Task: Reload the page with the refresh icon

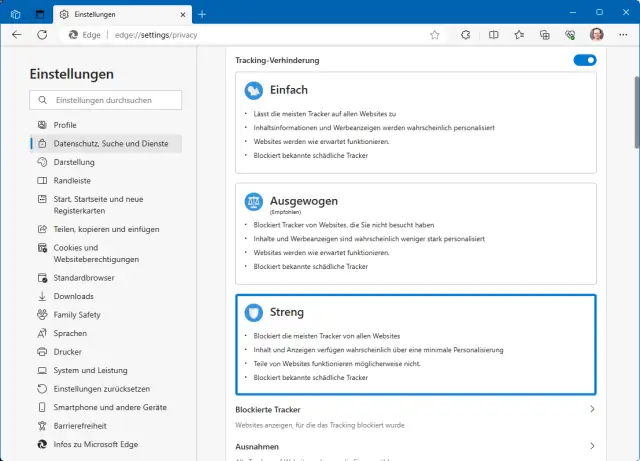Action: (42, 34)
